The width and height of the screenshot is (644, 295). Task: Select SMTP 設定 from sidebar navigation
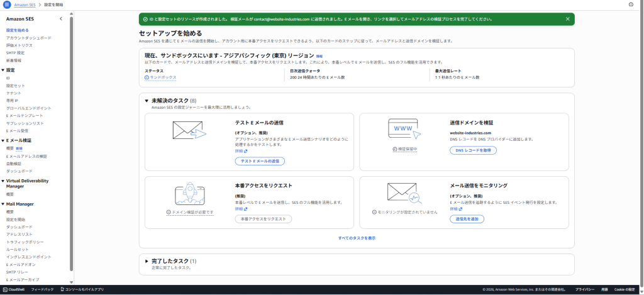16,53
